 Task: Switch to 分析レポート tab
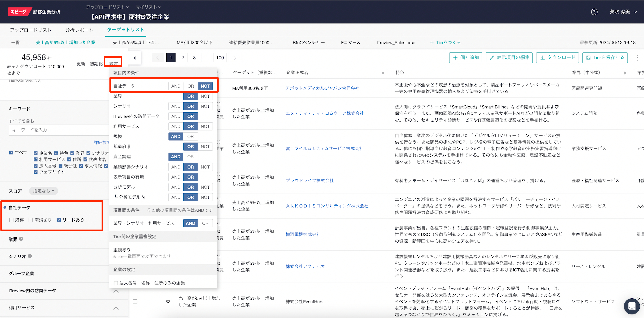[79, 30]
